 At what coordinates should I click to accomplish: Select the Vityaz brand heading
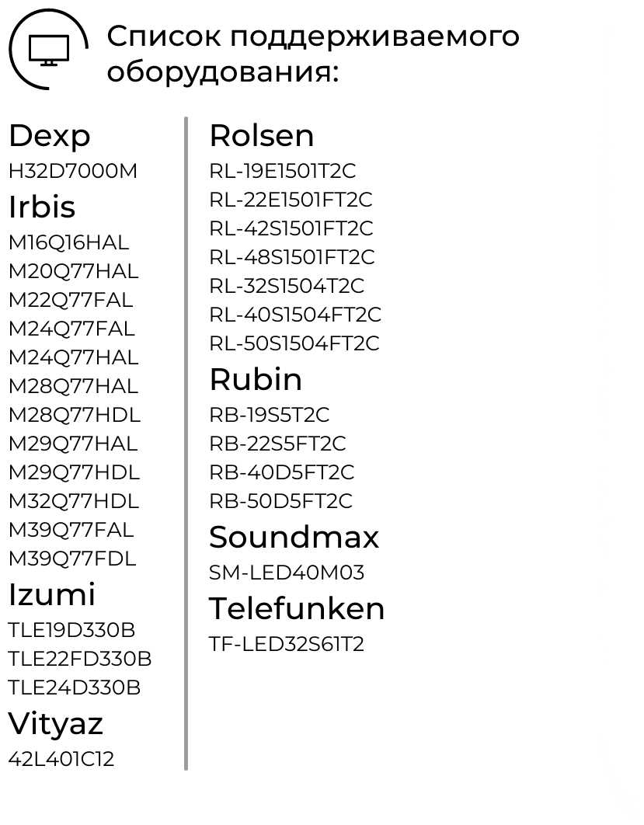[56, 724]
